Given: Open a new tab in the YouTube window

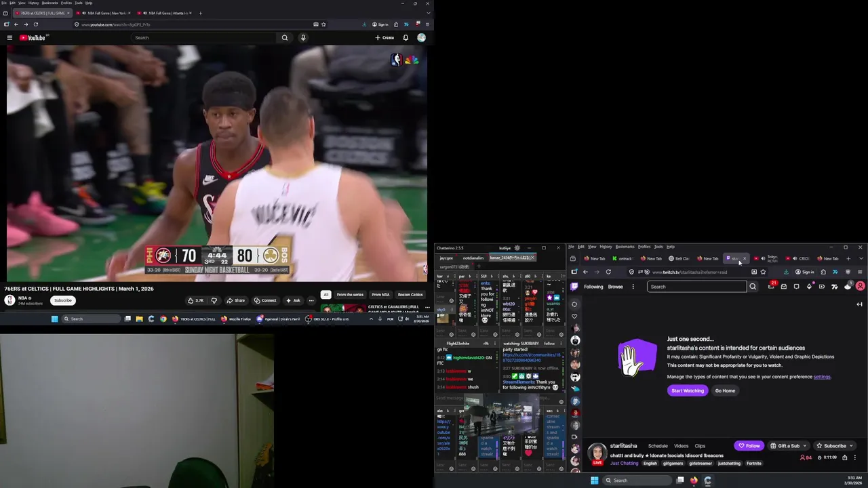Looking at the screenshot, I should point(200,13).
